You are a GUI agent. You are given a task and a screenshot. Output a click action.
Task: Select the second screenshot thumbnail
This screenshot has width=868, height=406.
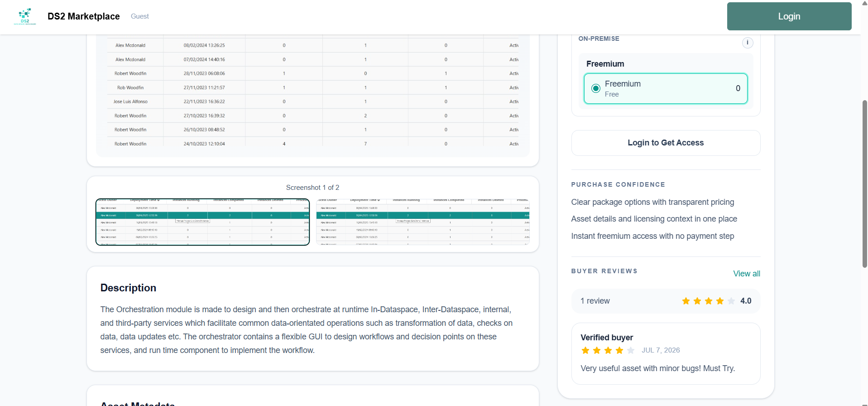423,222
